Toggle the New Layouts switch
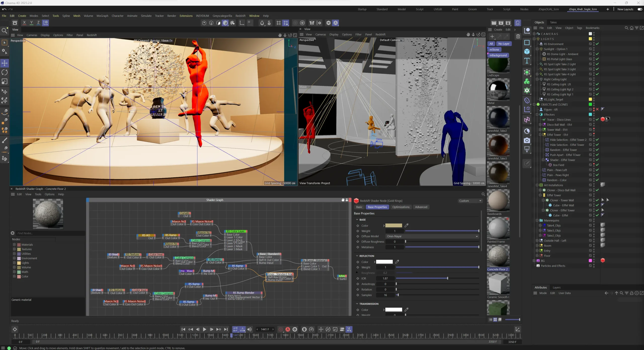 click(640, 9)
